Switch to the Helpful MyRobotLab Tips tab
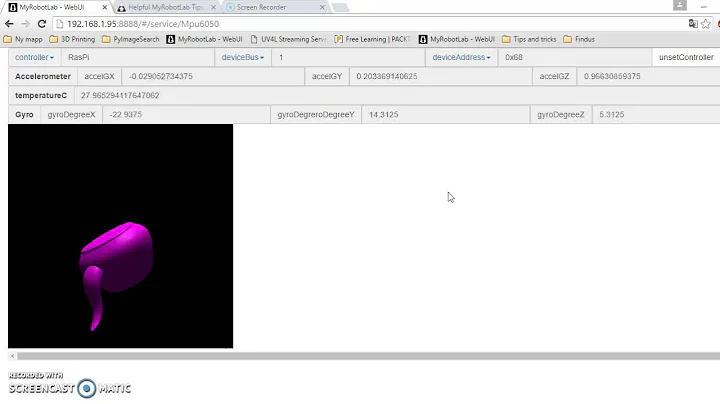This screenshot has height=404, width=720. [166, 7]
